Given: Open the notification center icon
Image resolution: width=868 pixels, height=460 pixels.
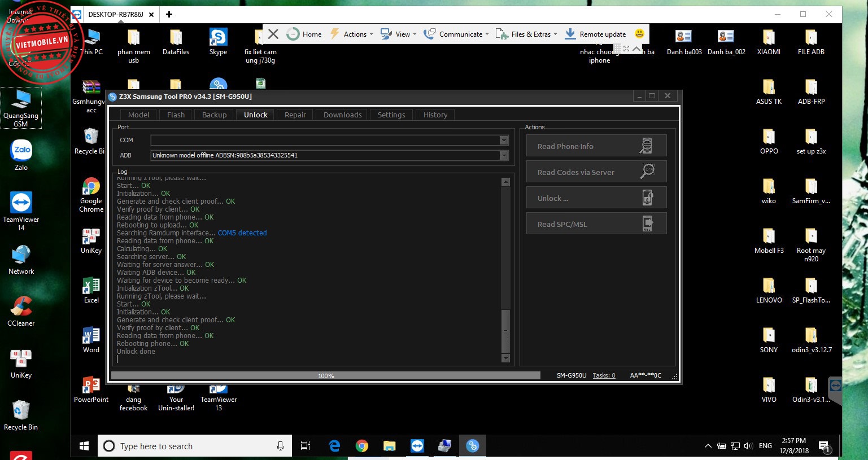Looking at the screenshot, I should coord(824,446).
